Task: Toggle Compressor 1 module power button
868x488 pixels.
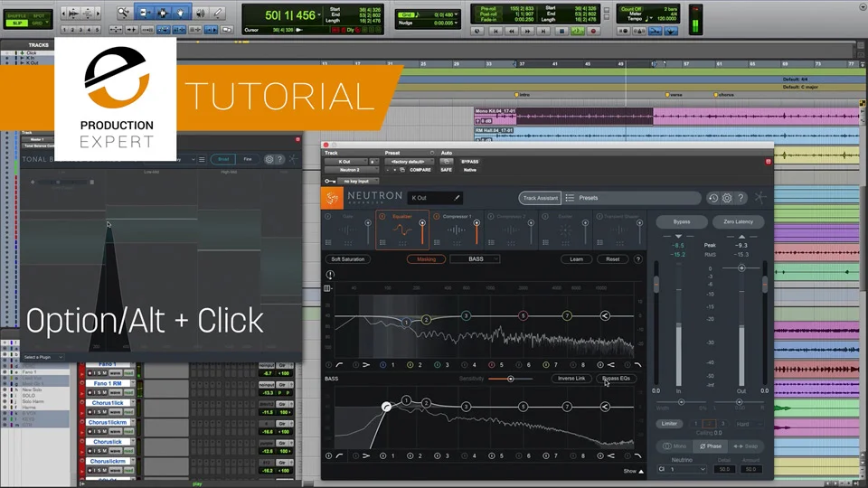Action: click(436, 216)
